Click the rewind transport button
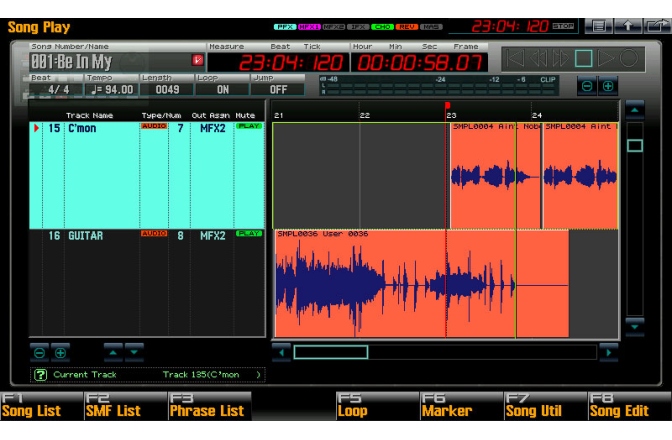The image size is (672, 440). click(x=538, y=59)
